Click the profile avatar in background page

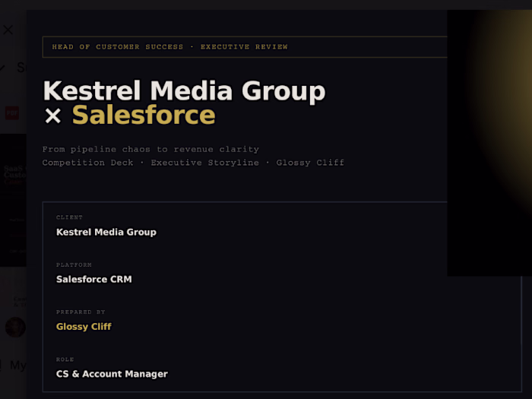[x=15, y=327]
